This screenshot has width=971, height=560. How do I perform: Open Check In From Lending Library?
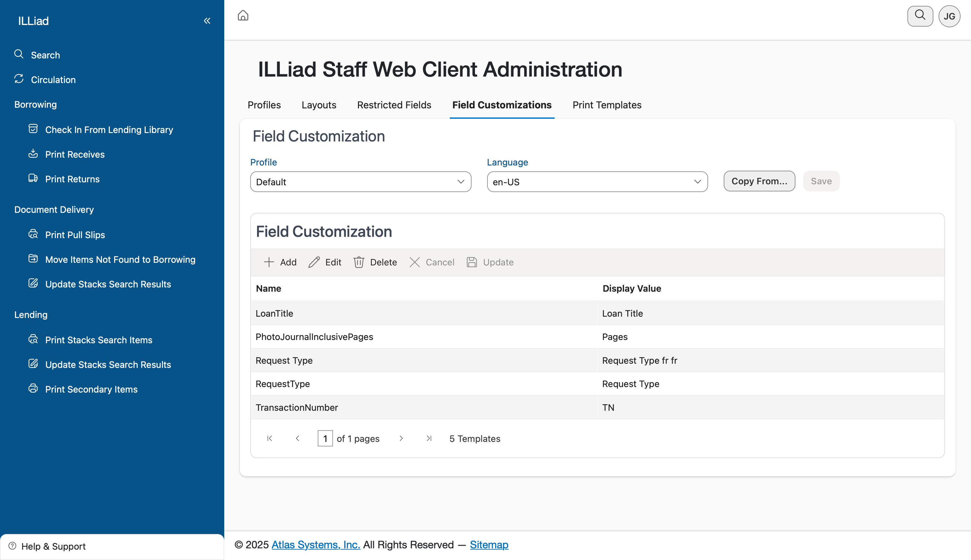pyautogui.click(x=109, y=129)
